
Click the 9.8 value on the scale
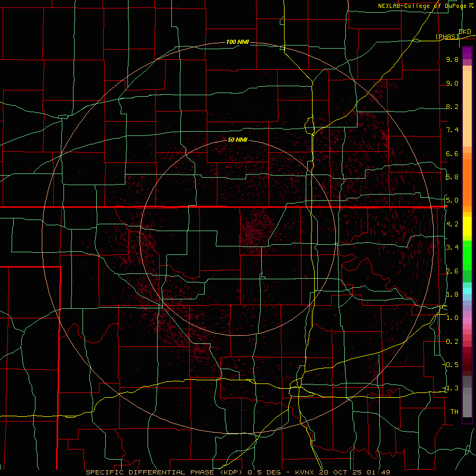click(452, 59)
